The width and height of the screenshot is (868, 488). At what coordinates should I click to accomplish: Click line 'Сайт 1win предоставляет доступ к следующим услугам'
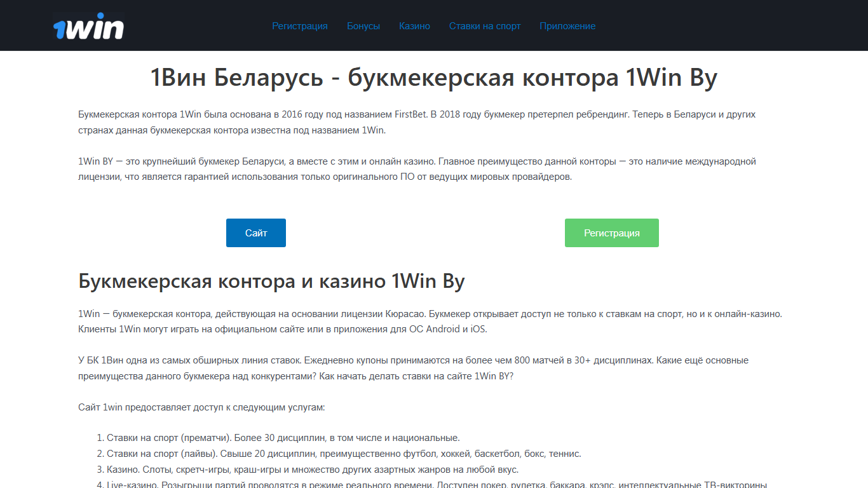coord(201,407)
